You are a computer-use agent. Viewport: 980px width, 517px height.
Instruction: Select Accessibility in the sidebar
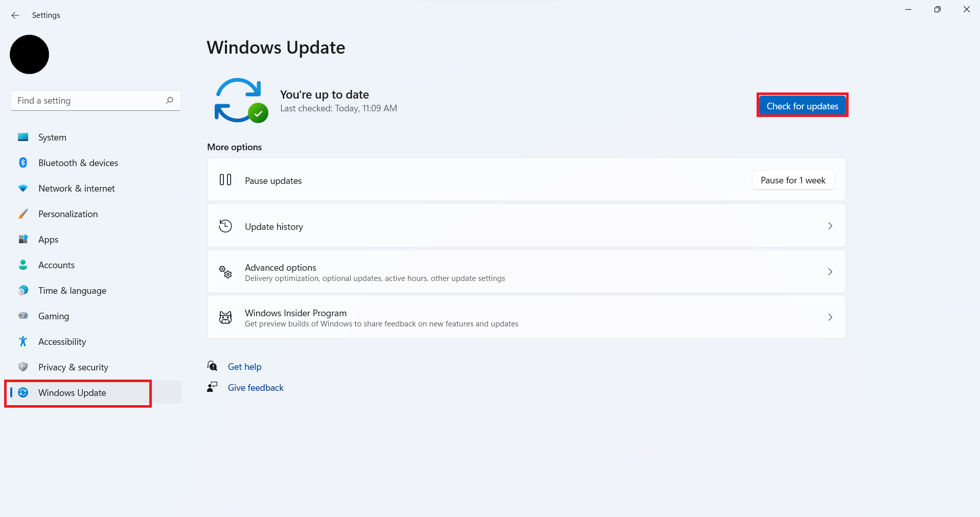96,341
